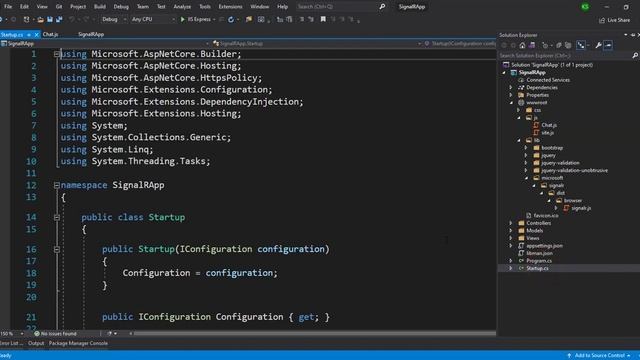This screenshot has width=640, height=360.
Task: Select libman.json in Solution Explorer
Action: [x=539, y=253]
